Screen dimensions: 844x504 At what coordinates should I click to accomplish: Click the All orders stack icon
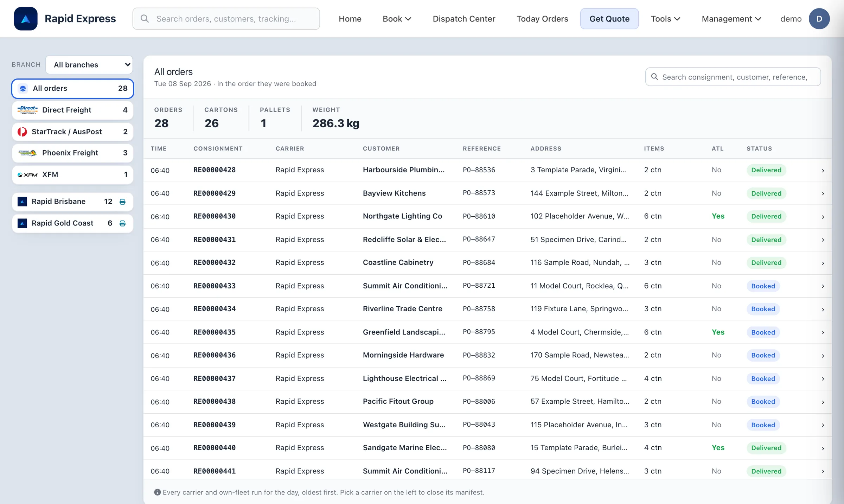click(23, 88)
